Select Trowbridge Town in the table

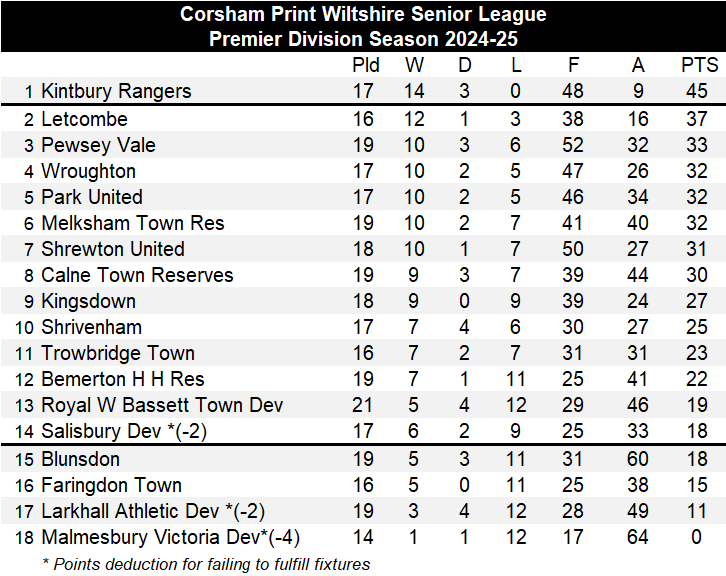pos(118,353)
